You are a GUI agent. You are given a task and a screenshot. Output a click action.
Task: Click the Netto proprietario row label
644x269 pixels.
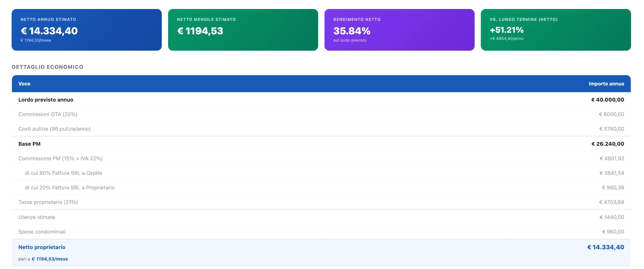[42, 247]
